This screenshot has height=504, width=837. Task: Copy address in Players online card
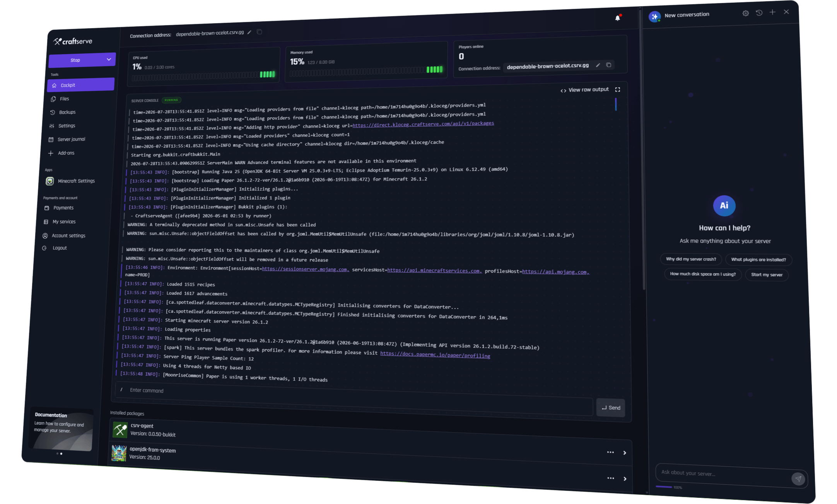coord(609,65)
